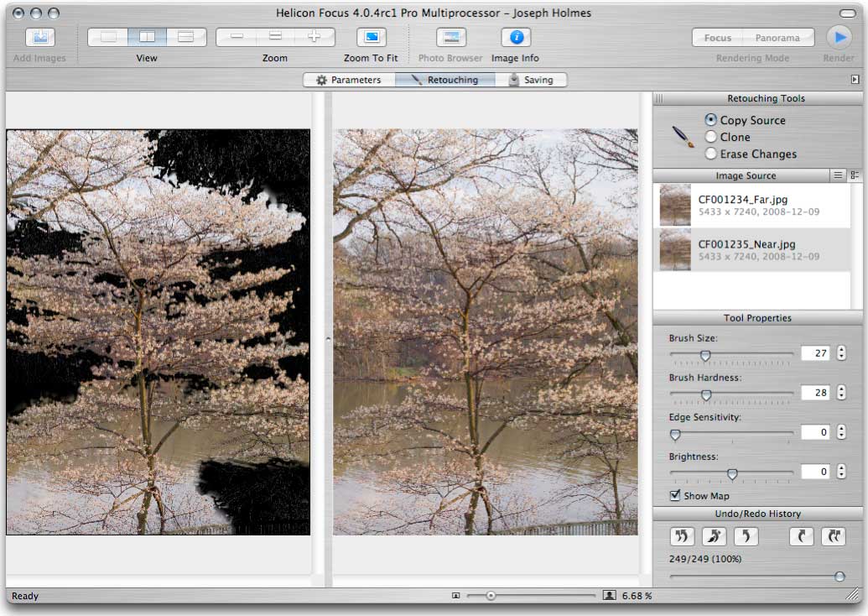This screenshot has height=616, width=868.
Task: Open the Saving tab
Action: tap(530, 80)
